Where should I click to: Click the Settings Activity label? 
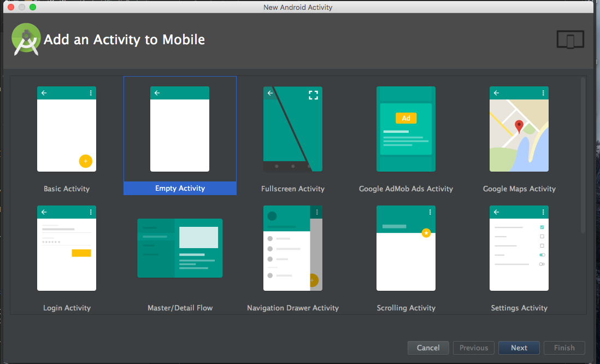[x=519, y=308]
